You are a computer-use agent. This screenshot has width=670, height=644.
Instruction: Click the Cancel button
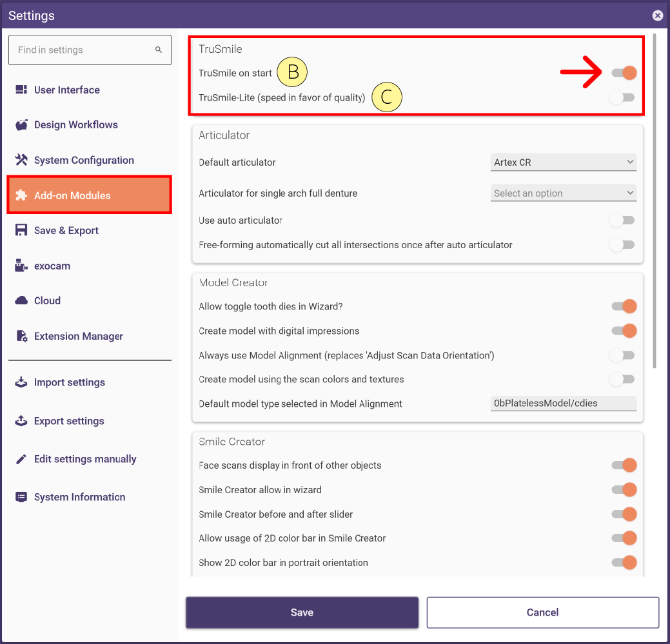pyautogui.click(x=542, y=612)
